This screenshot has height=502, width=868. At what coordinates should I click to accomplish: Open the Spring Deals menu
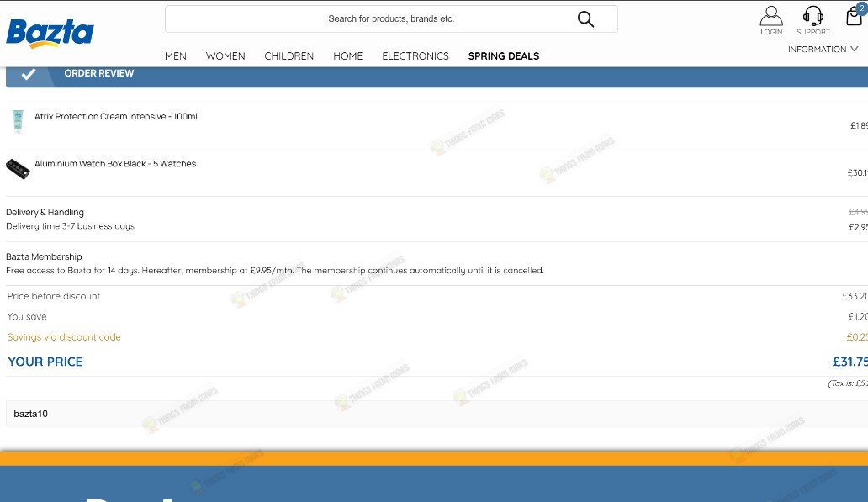click(x=504, y=55)
